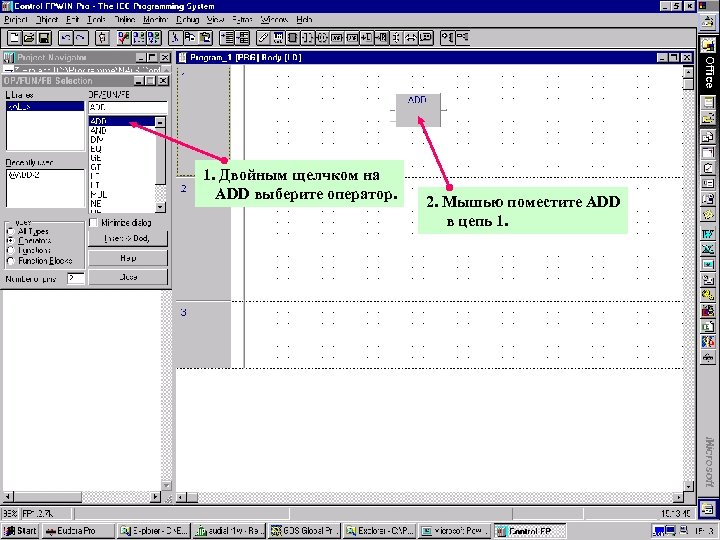Click network number 2 in the editor
720x540 pixels.
(184, 188)
